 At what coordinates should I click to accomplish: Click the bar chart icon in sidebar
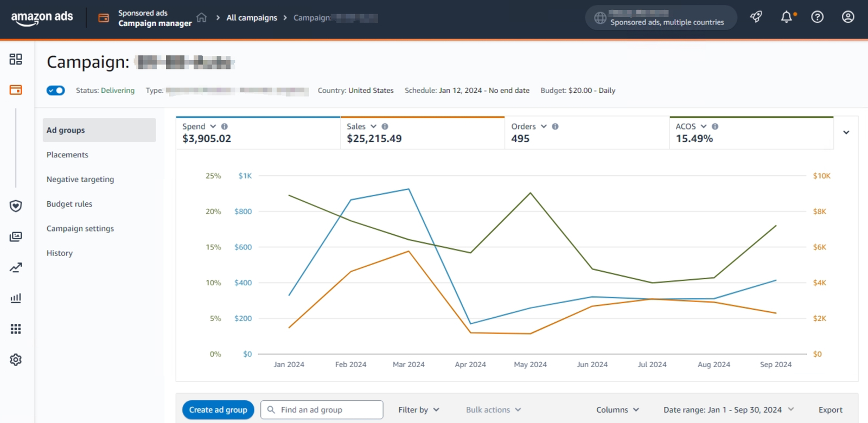16,298
